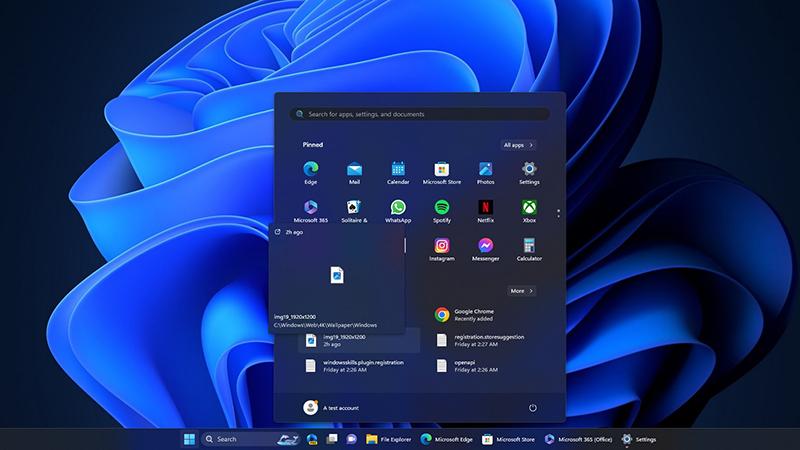Click the power button icon

pyautogui.click(x=533, y=408)
